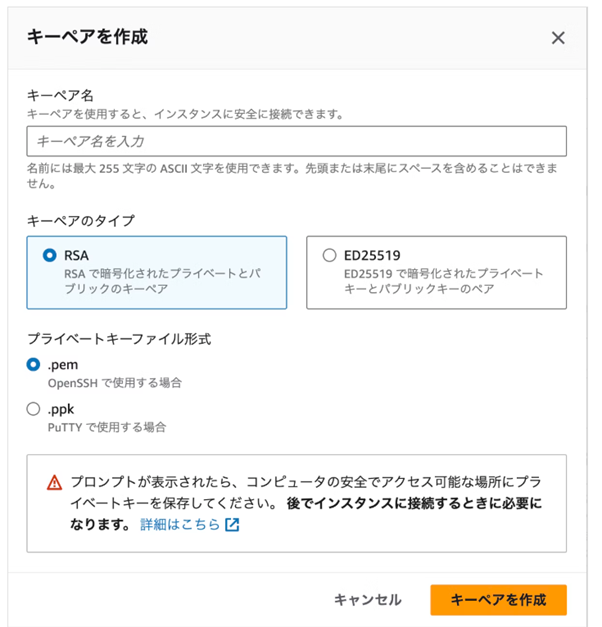This screenshot has height=627, width=602.
Task: Click the red warning triangle icon
Action: 54,482
